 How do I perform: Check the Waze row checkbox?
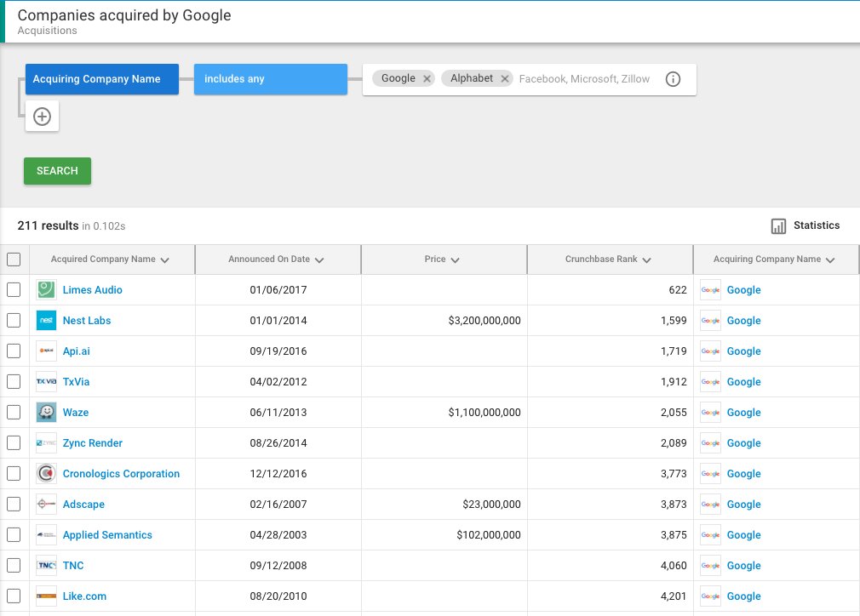(14, 412)
